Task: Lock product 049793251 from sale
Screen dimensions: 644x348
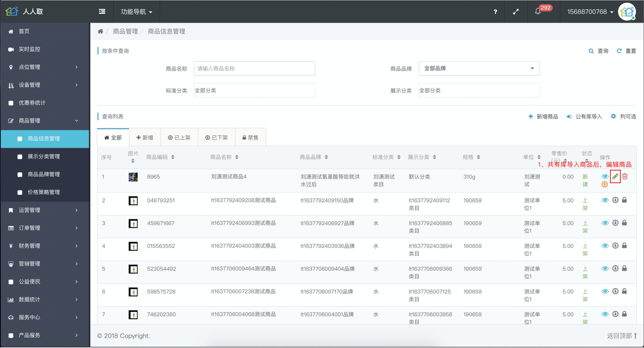Action: pyautogui.click(x=624, y=200)
